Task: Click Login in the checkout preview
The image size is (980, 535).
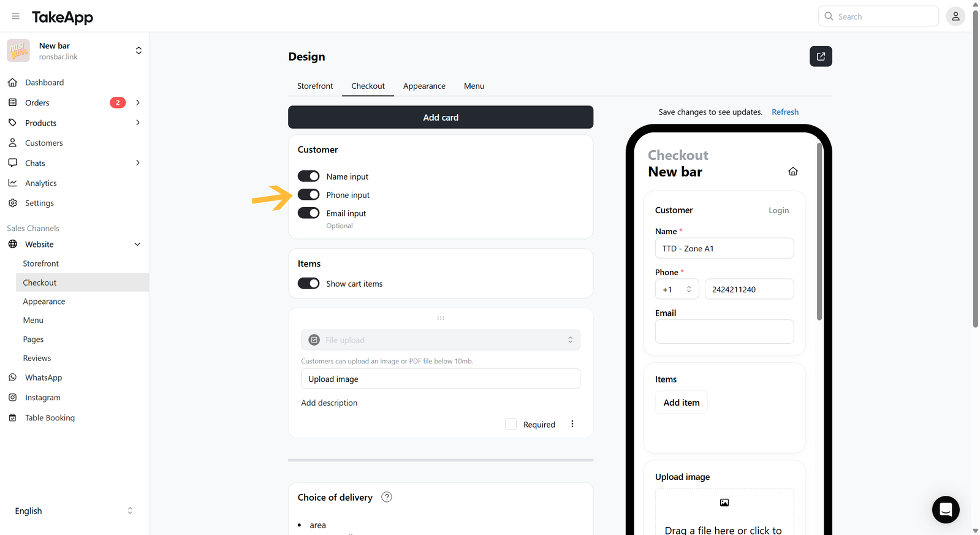Action: (778, 210)
